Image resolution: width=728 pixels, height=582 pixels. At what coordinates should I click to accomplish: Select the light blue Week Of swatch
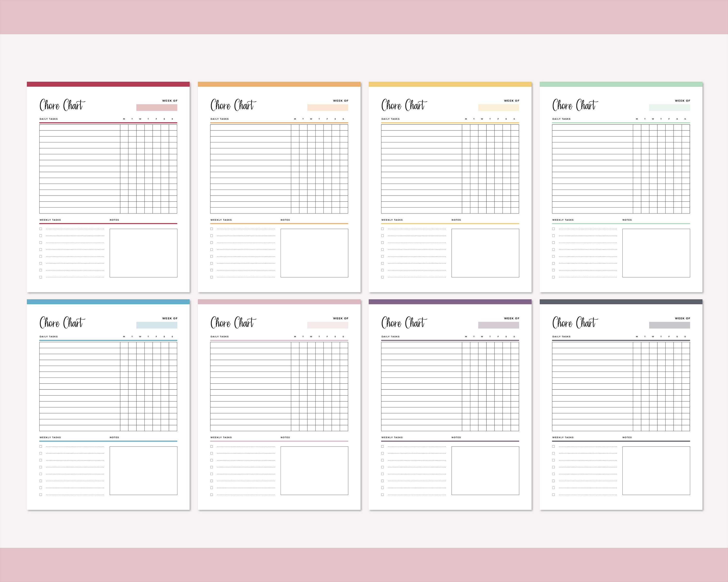coord(157,325)
